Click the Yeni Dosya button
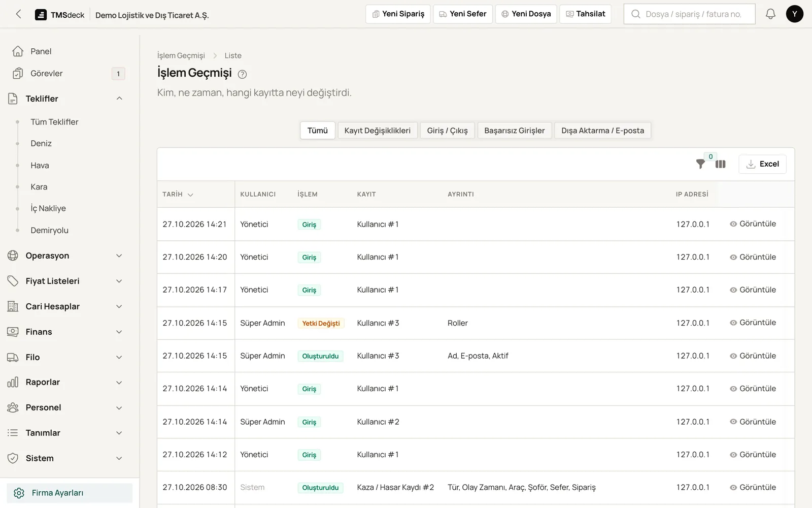Image resolution: width=812 pixels, height=508 pixels. point(526,14)
